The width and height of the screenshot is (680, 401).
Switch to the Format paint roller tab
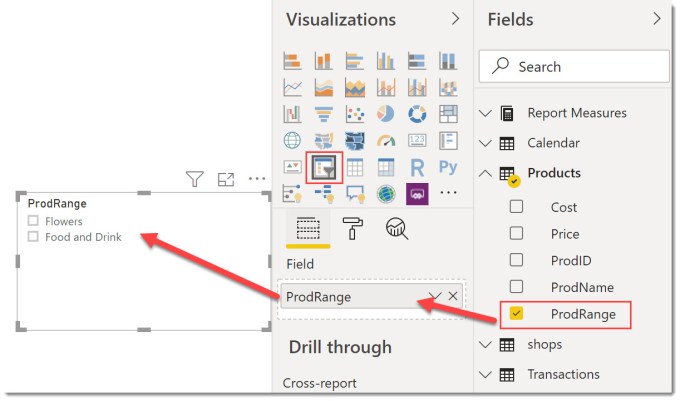point(353,228)
